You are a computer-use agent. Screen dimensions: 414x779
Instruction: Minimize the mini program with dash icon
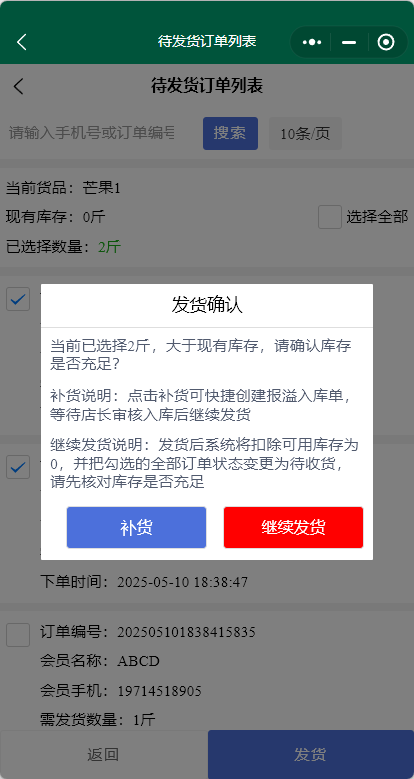click(x=349, y=42)
